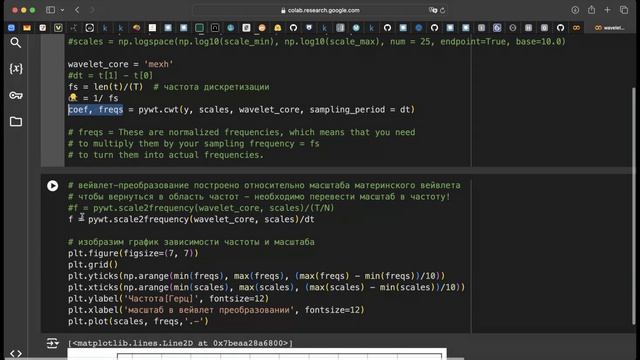Click the '# freqs = These are normalized' comment
This screenshot has width=640, height=360.
point(242,132)
